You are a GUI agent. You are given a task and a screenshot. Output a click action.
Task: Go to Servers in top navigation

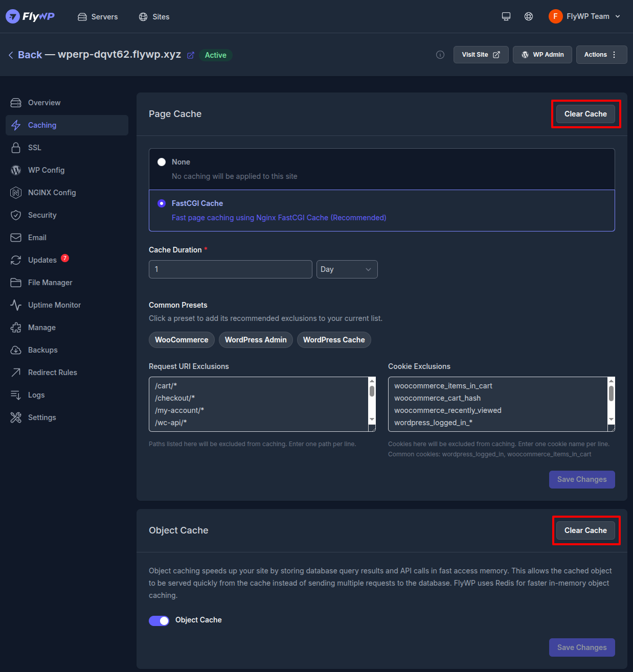point(98,17)
